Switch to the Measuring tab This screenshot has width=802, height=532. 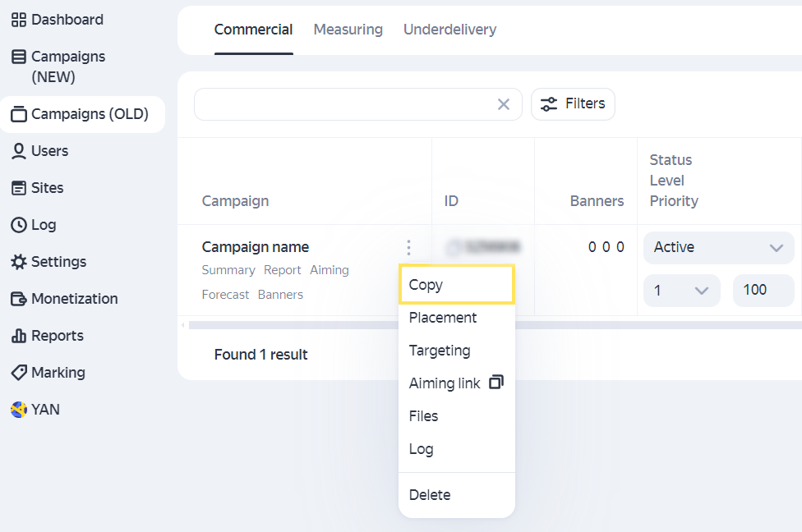pyautogui.click(x=348, y=30)
